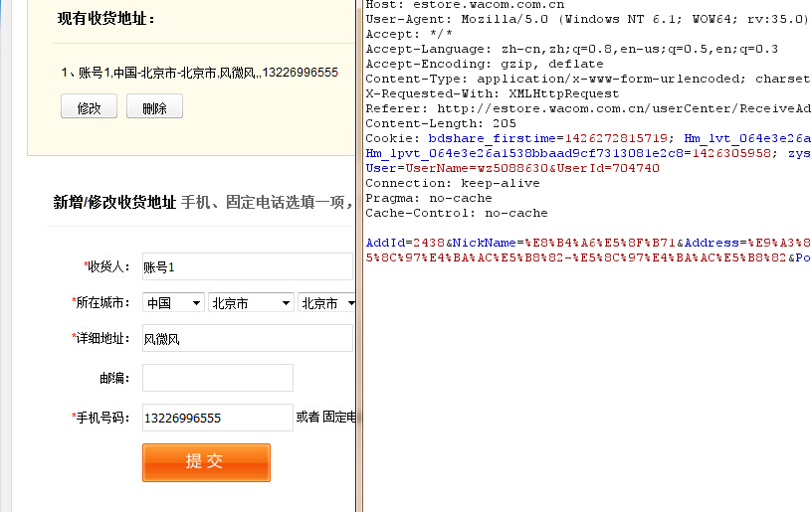Click the Accept-Encoding: gzip, deflate line
812x512 pixels.
(x=485, y=64)
